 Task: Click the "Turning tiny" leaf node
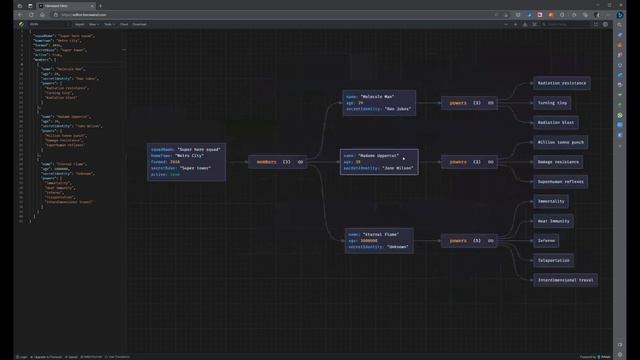point(552,103)
